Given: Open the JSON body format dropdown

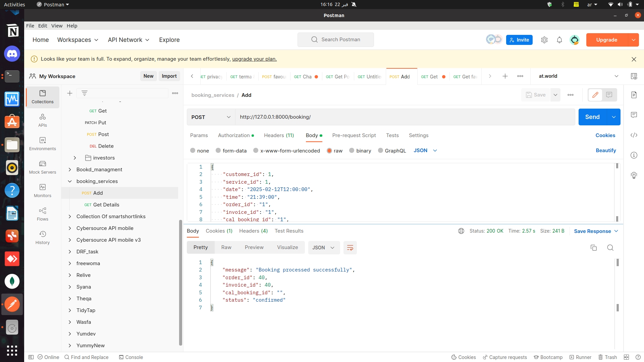Looking at the screenshot, I should tap(425, 150).
